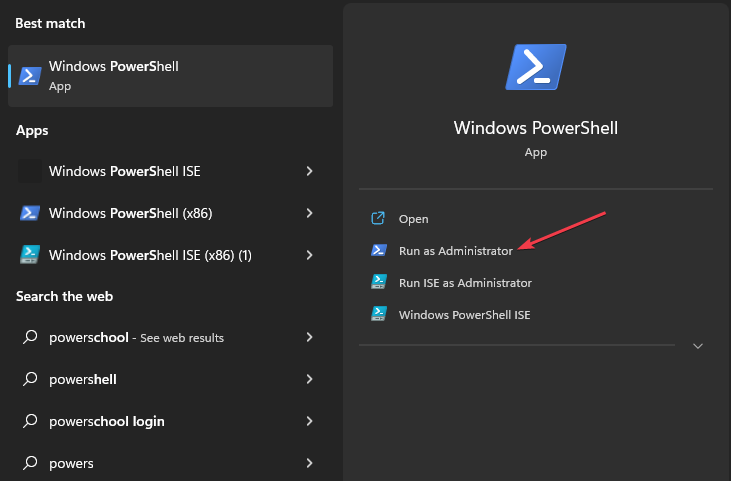Click the search icon beside powerschool login
The width and height of the screenshot is (731, 481).
(30, 420)
